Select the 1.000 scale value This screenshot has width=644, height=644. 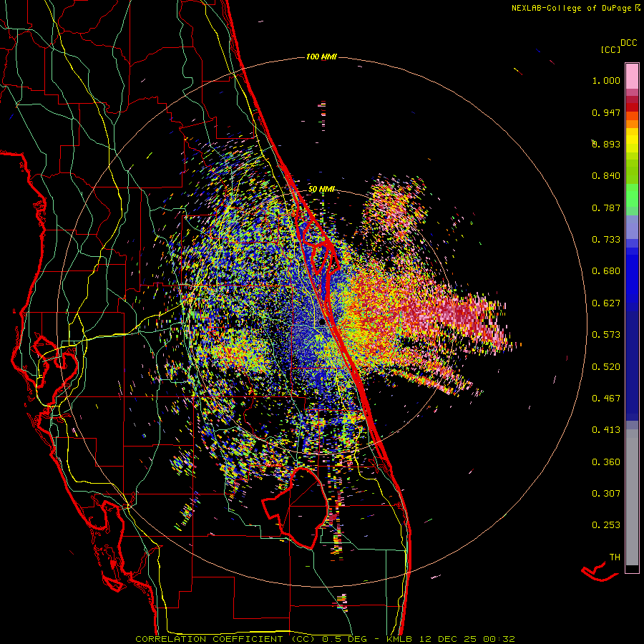tap(606, 80)
